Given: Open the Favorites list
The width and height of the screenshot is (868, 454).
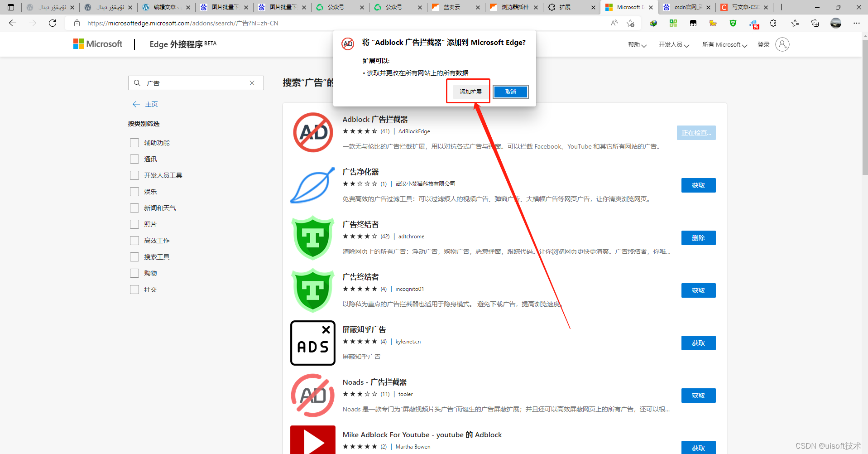Looking at the screenshot, I should pos(795,23).
